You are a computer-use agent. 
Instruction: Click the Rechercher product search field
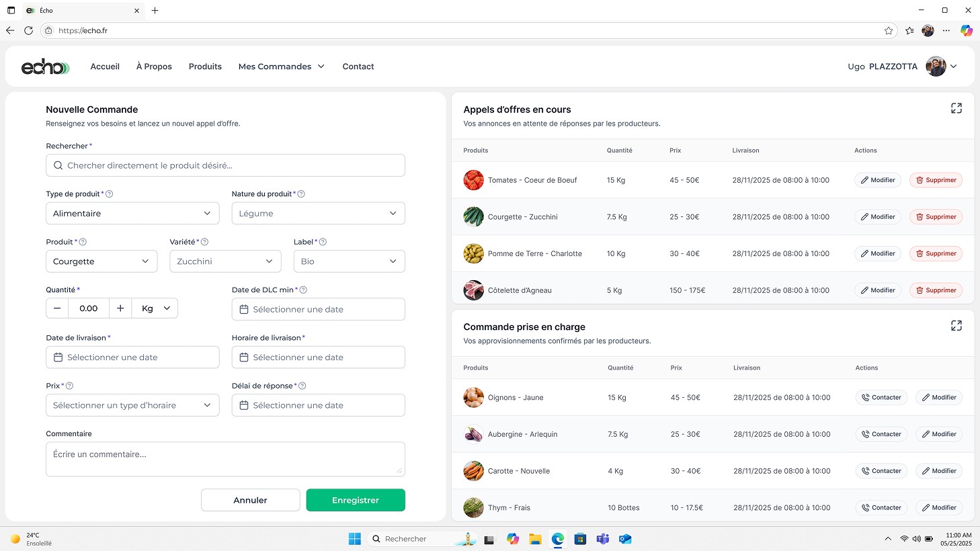(x=225, y=165)
